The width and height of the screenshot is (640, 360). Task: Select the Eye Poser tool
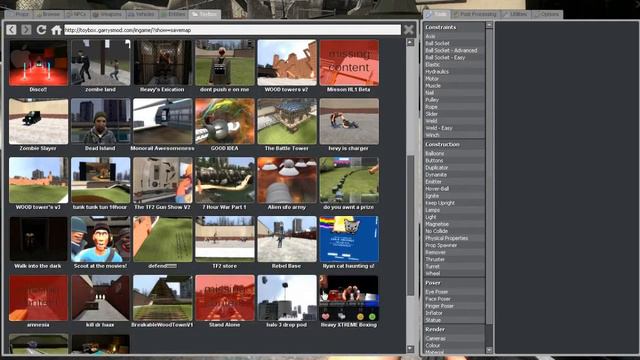point(454,292)
